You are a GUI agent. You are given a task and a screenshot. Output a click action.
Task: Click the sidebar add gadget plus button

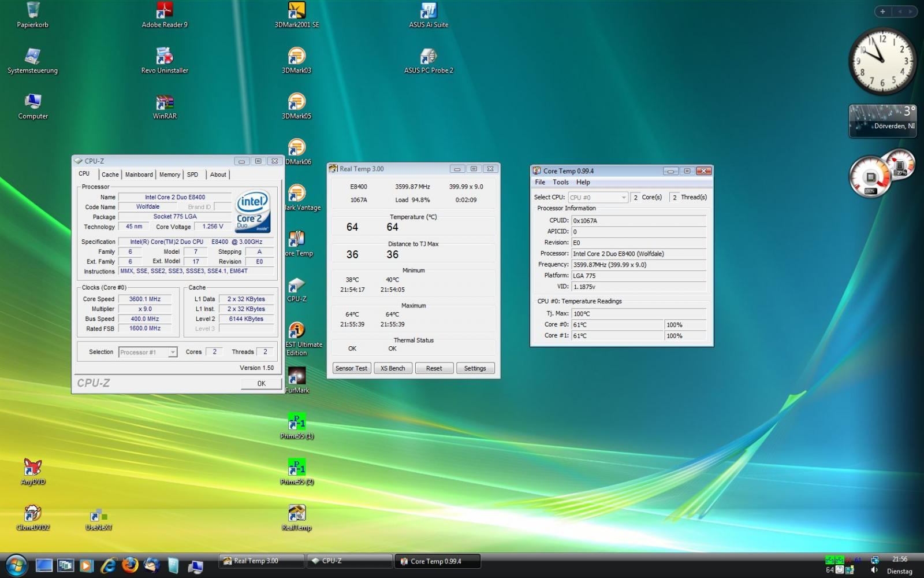[x=882, y=12]
